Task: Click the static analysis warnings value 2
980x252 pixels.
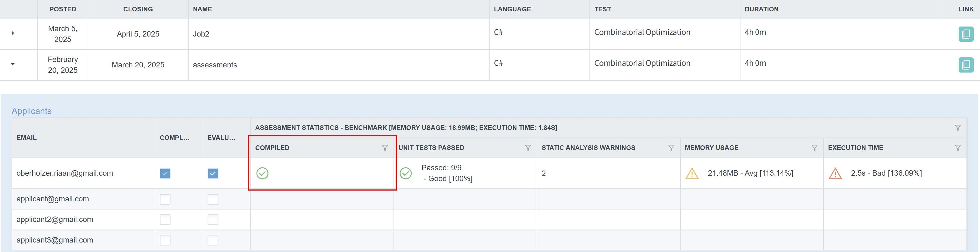Action: click(x=544, y=174)
